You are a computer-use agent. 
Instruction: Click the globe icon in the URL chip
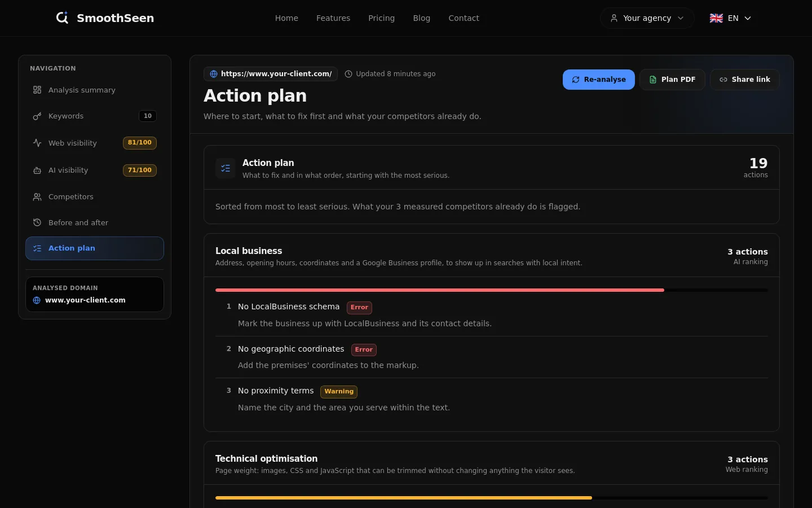pos(214,74)
